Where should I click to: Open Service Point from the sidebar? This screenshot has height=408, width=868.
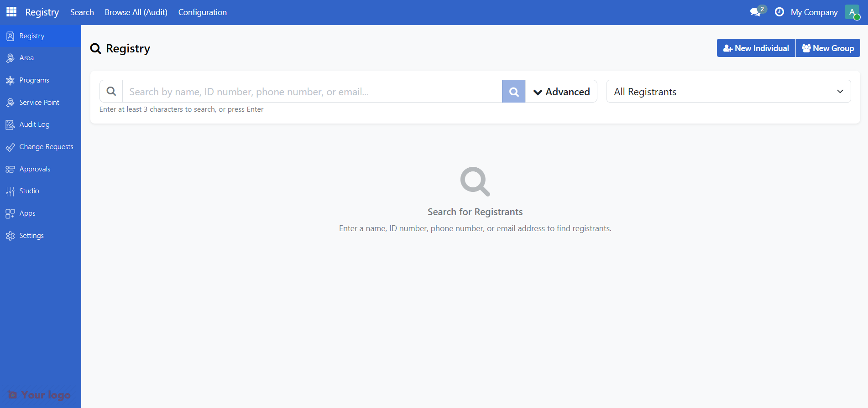click(x=41, y=103)
